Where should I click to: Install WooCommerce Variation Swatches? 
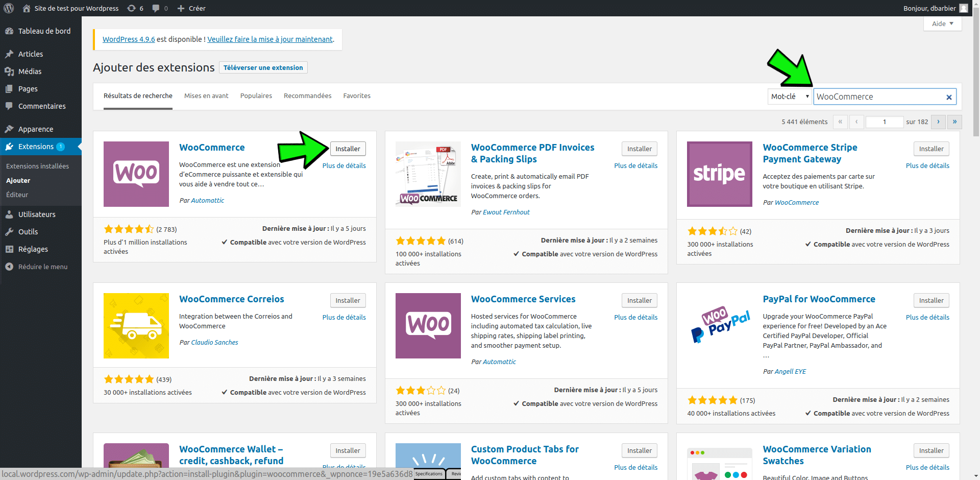click(932, 451)
